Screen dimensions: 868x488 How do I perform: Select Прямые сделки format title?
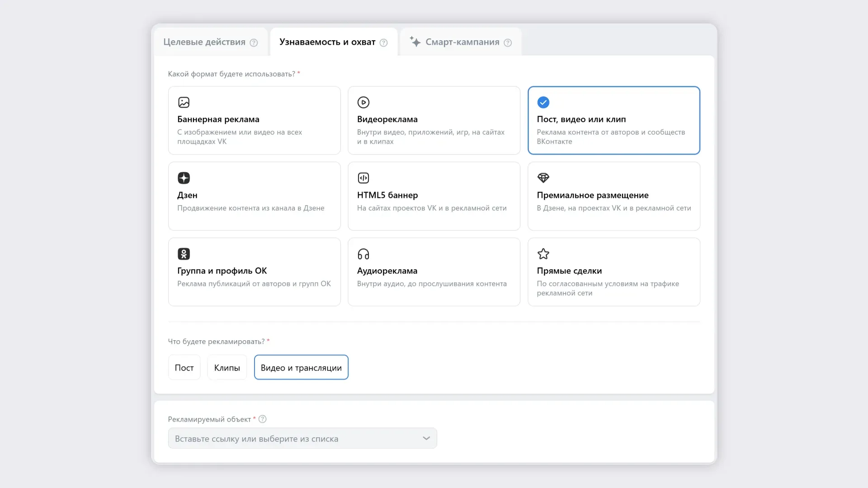pyautogui.click(x=569, y=271)
